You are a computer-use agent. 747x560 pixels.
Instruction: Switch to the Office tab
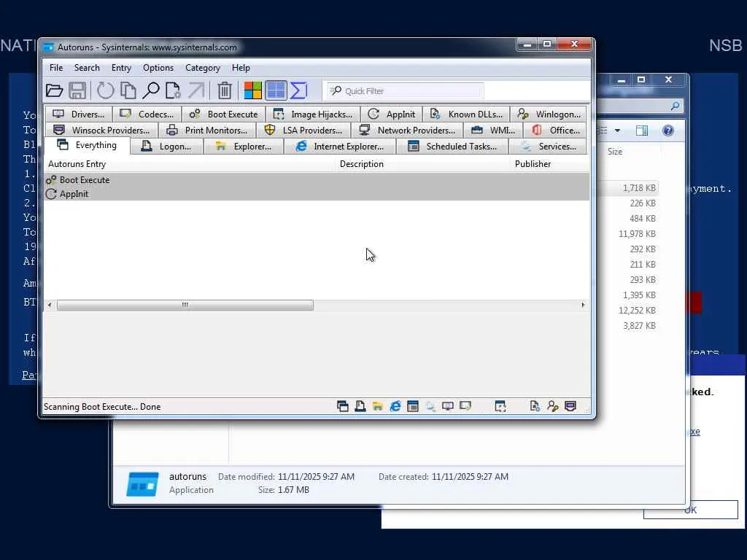point(555,130)
